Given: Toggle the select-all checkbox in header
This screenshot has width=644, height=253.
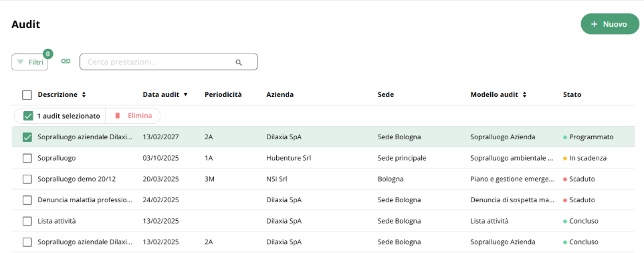Looking at the screenshot, I should tap(27, 95).
